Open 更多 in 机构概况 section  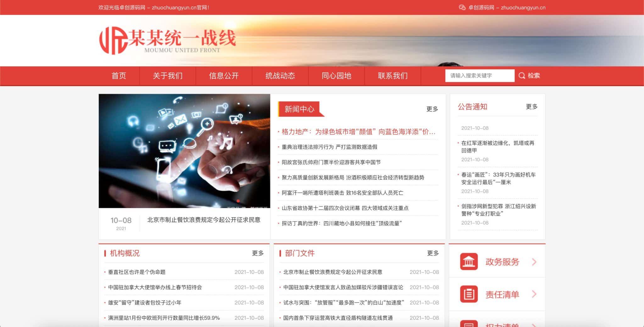click(258, 253)
